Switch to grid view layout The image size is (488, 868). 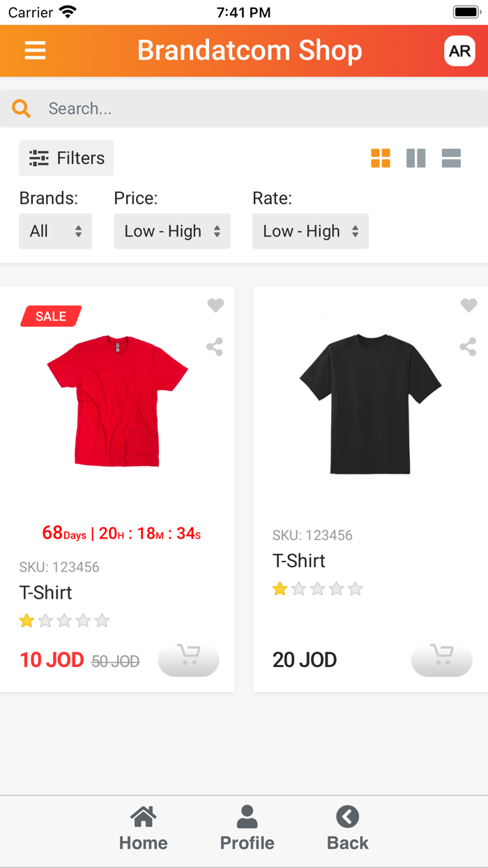tap(381, 158)
